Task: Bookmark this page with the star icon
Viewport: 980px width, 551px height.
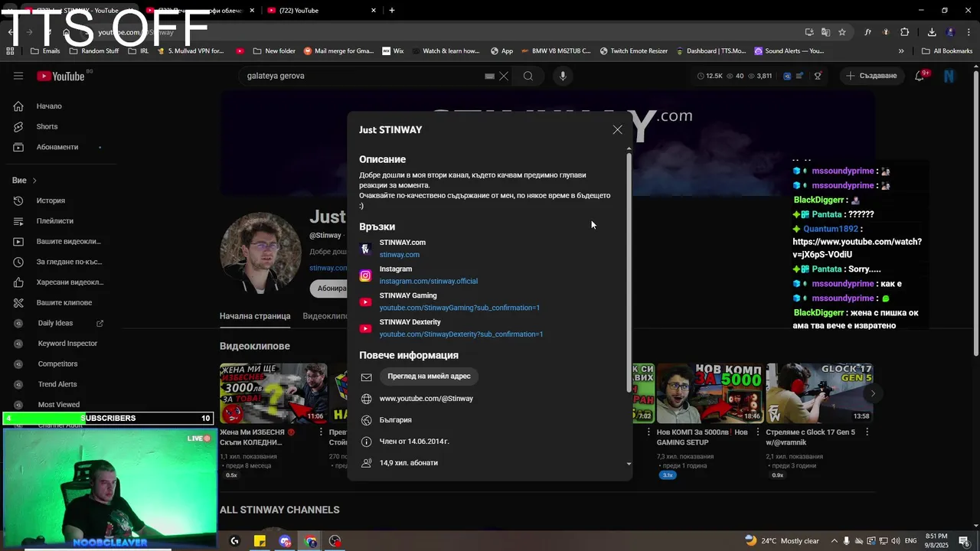Action: click(842, 32)
